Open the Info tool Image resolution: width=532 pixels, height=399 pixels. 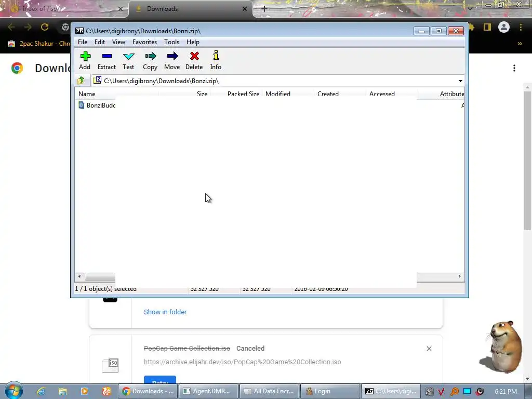coord(216,60)
